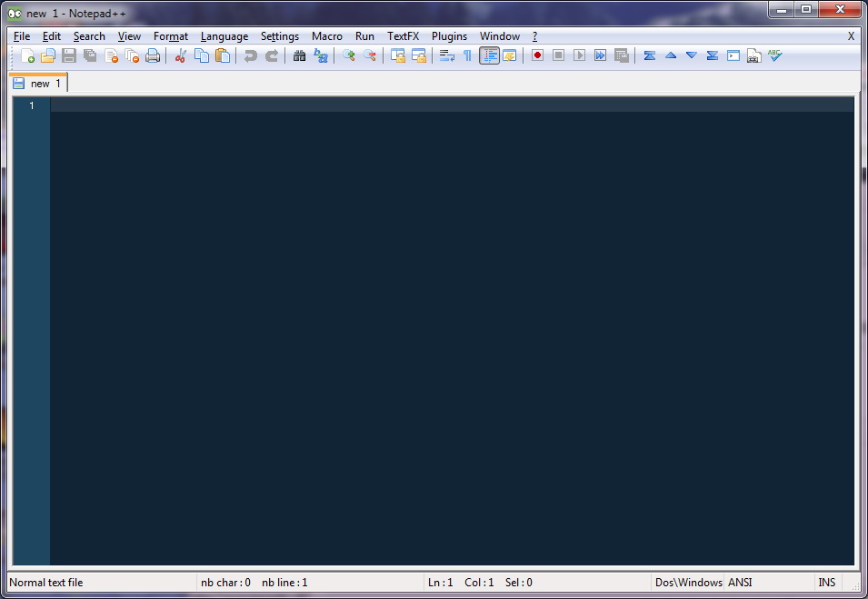The image size is (868, 599).
Task: Open the Format menu
Action: click(x=171, y=36)
